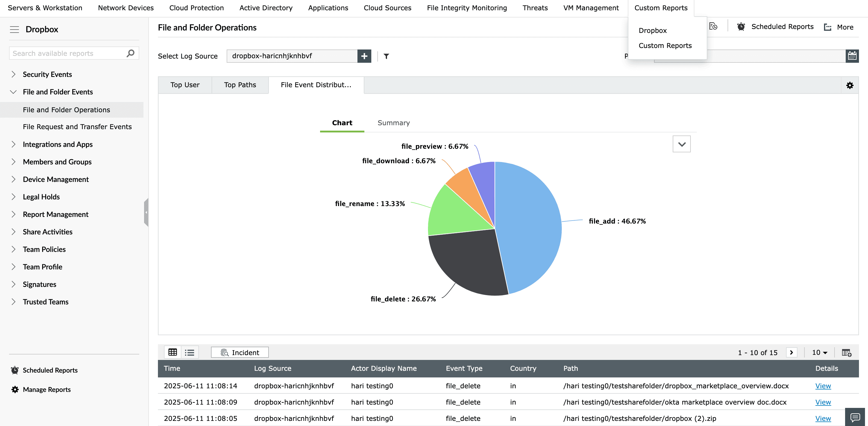This screenshot has width=868, height=426.
Task: View details for the 11:08:09 event
Action: 823,402
